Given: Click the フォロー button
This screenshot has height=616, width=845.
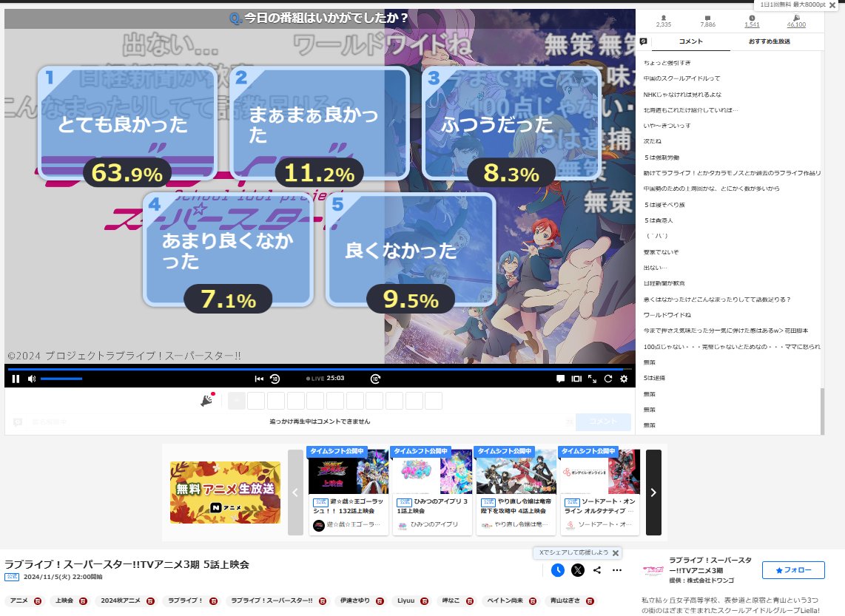Looking at the screenshot, I should [x=793, y=570].
